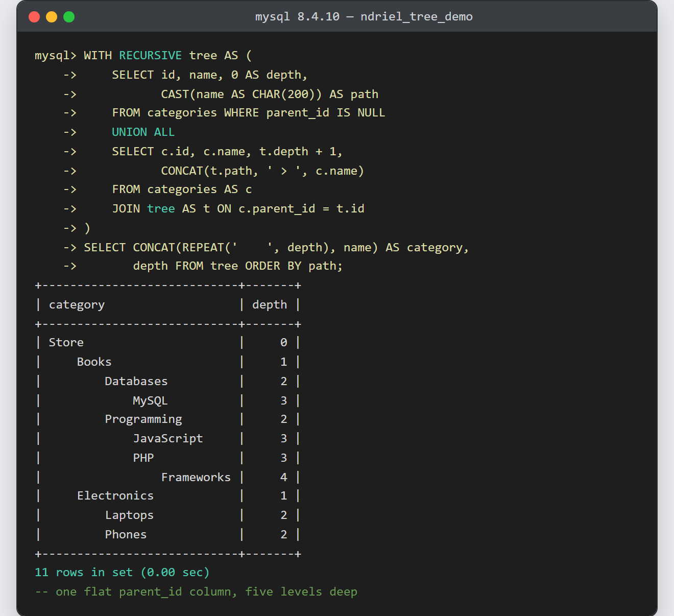
Task: Click the 'Electronics' result row
Action: pos(168,496)
